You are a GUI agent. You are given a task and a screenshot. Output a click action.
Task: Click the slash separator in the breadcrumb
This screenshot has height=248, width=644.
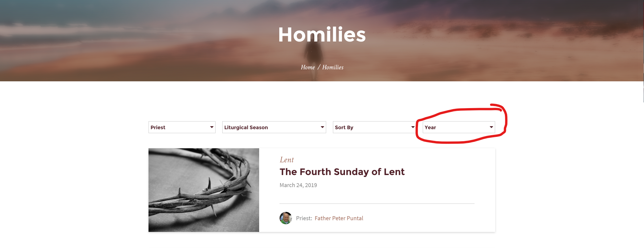click(319, 67)
